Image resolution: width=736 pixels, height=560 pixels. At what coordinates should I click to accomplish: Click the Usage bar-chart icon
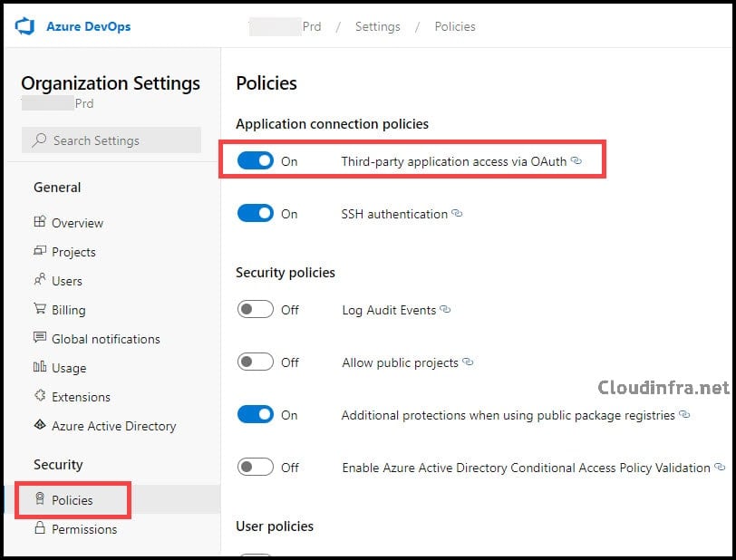pos(40,367)
